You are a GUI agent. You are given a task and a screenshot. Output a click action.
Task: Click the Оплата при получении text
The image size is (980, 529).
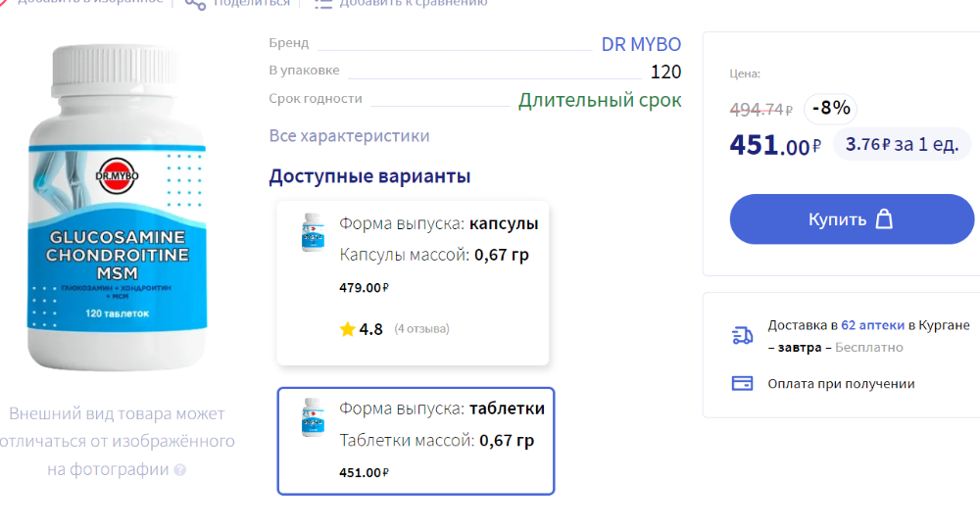pos(841,383)
